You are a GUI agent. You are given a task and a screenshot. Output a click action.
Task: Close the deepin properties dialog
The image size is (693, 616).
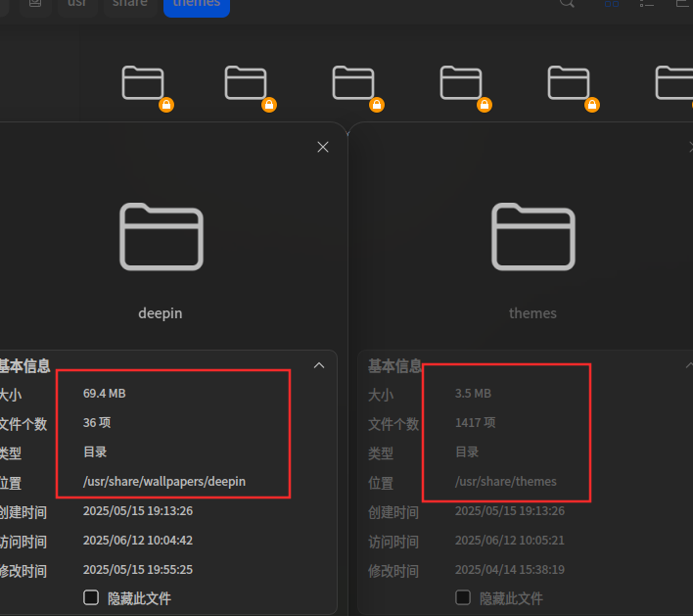pyautogui.click(x=323, y=147)
